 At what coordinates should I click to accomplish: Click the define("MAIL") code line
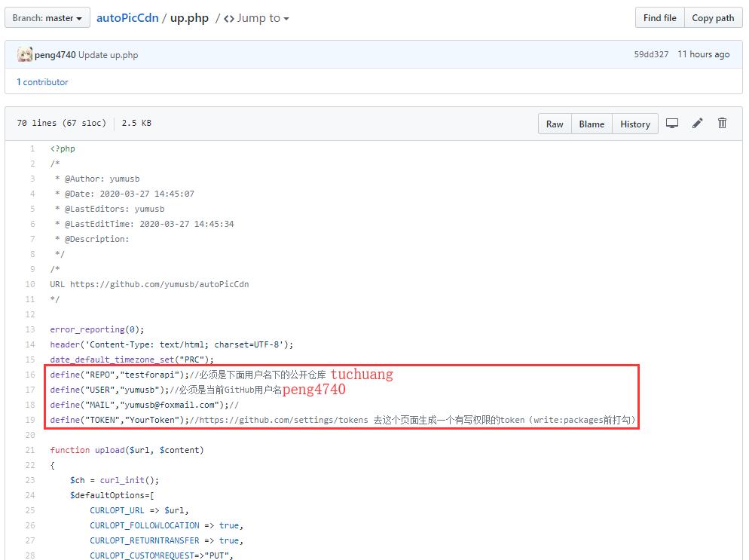(x=144, y=405)
